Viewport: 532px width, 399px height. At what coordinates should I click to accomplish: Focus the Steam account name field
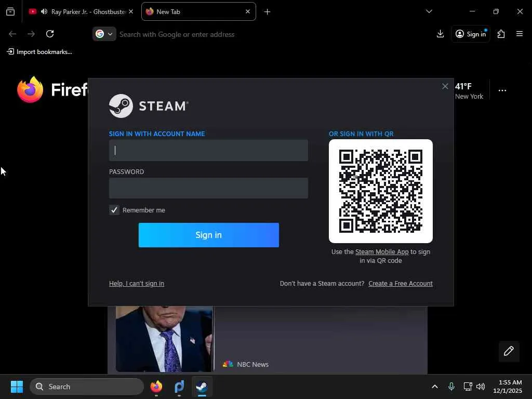[208, 150]
